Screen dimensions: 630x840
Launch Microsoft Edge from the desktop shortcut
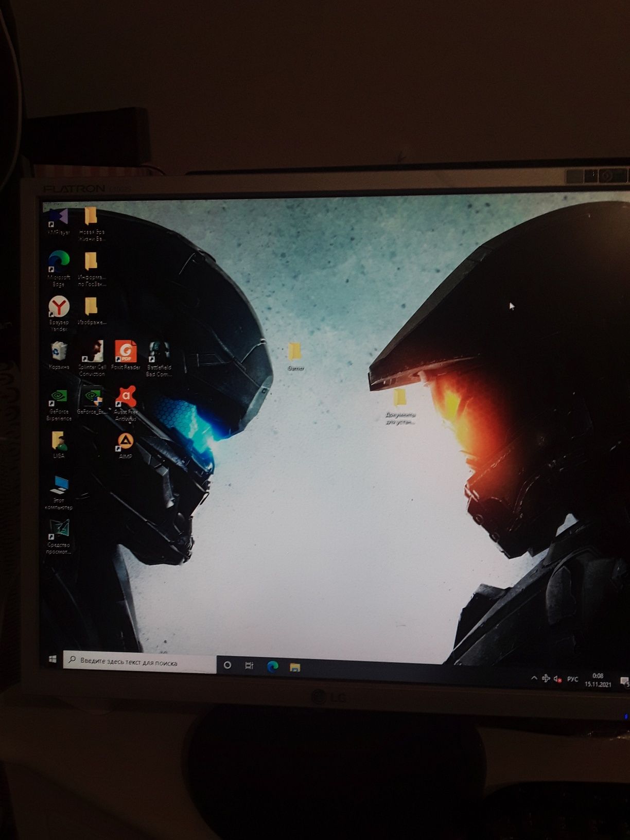(x=59, y=268)
